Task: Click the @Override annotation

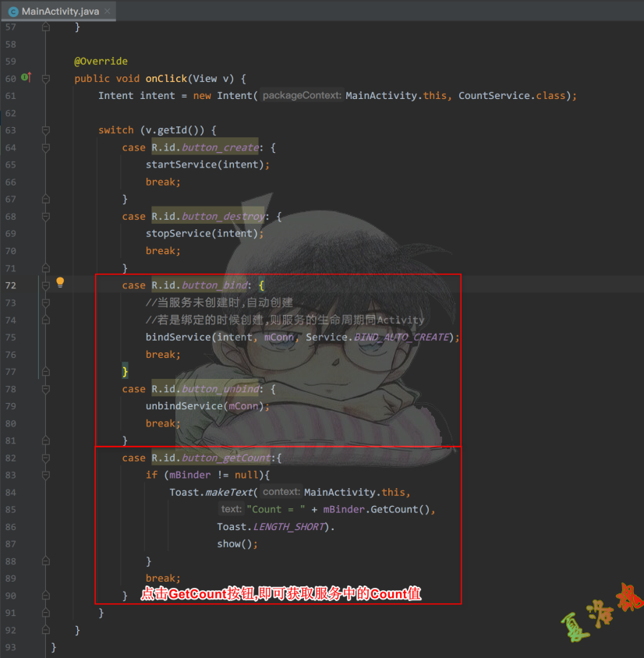Action: (101, 62)
